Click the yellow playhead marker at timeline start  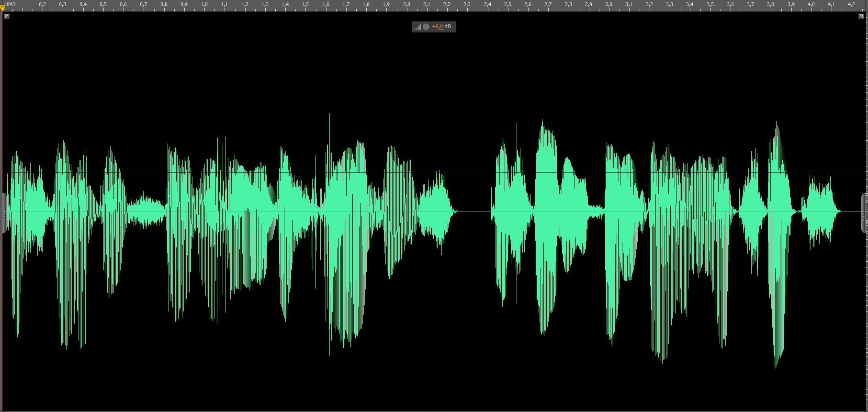coord(2,8)
